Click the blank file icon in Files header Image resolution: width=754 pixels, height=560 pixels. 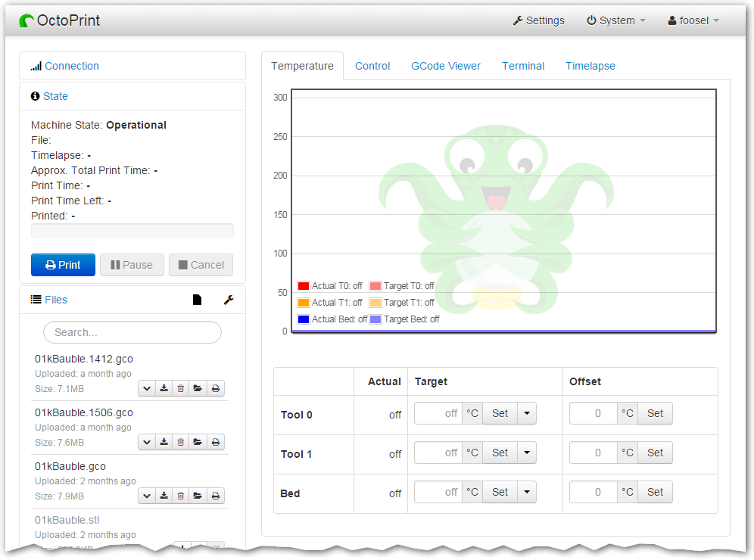pyautogui.click(x=197, y=300)
